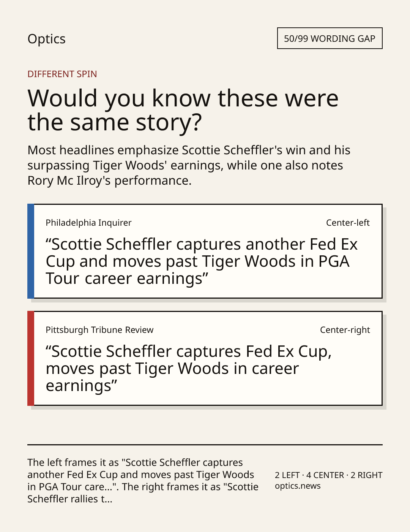410x532 pixels.
Task: Click the Philadelphia Inquirer quoted headline text
Action: click(x=202, y=261)
